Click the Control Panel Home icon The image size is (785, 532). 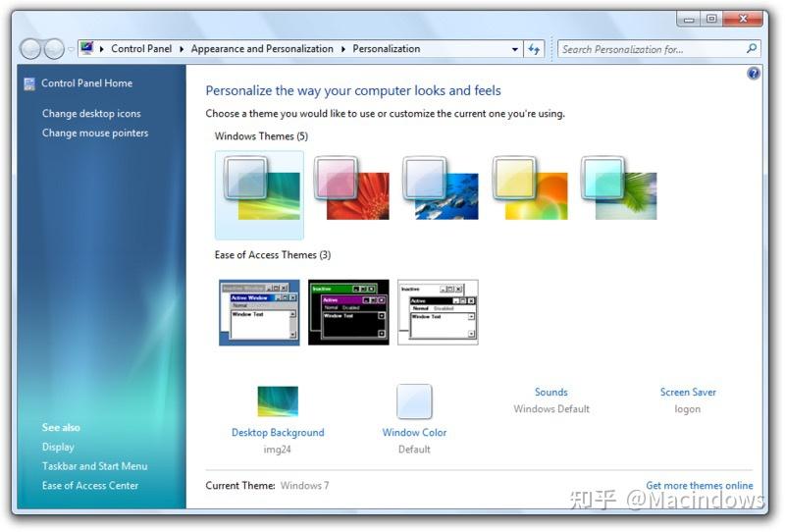29,83
